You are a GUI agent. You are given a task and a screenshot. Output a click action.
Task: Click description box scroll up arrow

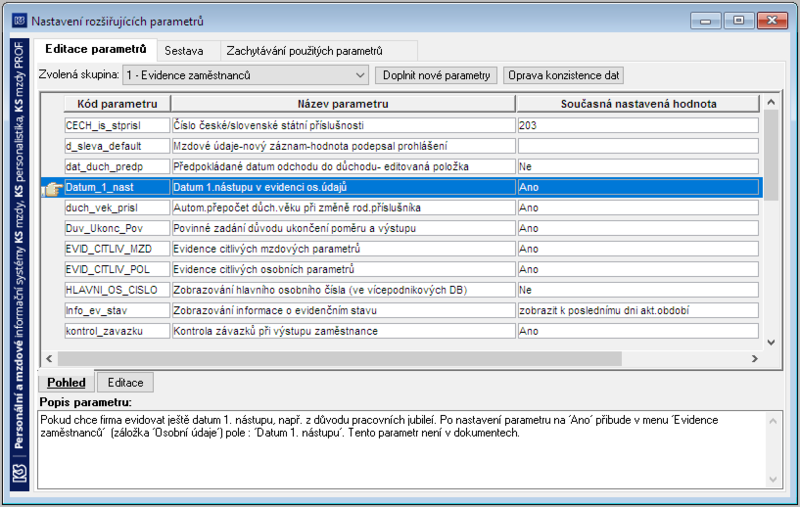(x=773, y=421)
